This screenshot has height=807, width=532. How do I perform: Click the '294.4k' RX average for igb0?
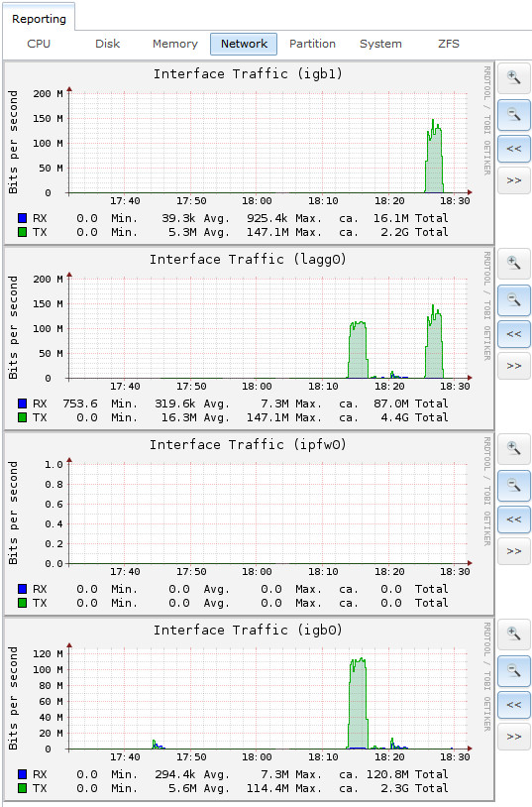175,774
